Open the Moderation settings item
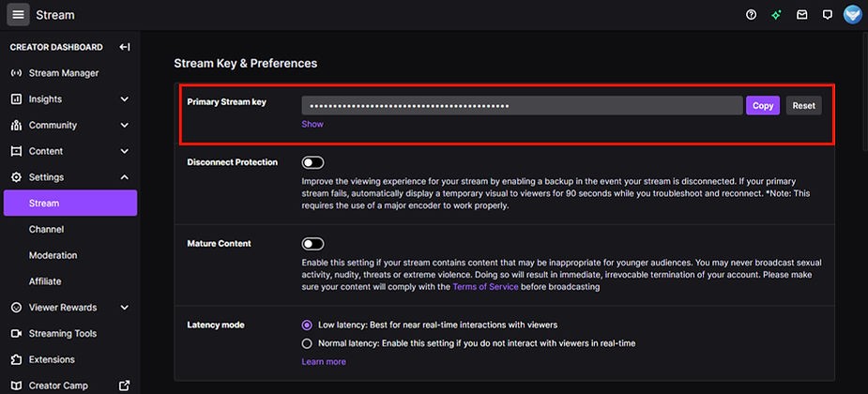The image size is (868, 394). tap(53, 255)
